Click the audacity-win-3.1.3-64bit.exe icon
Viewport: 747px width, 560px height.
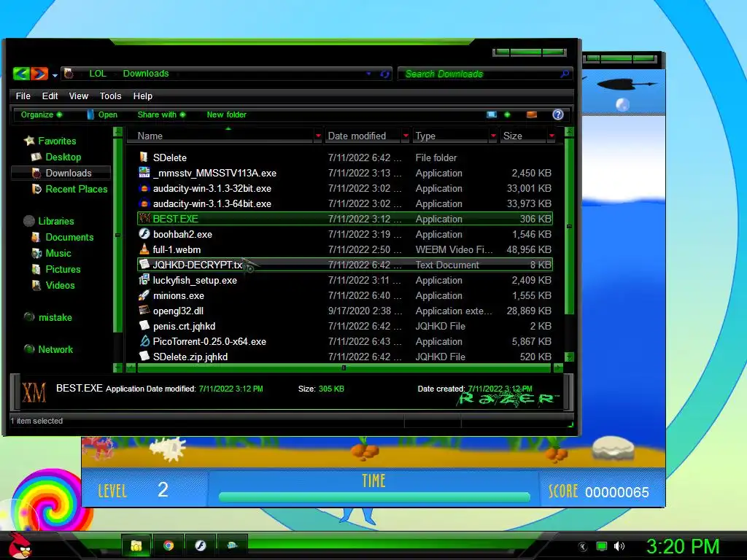point(144,203)
